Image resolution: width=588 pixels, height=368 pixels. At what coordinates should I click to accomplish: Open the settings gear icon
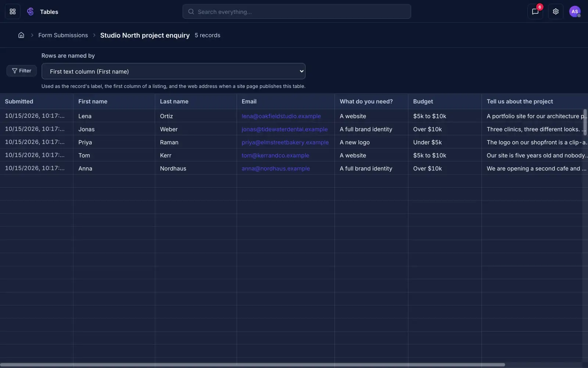556,11
